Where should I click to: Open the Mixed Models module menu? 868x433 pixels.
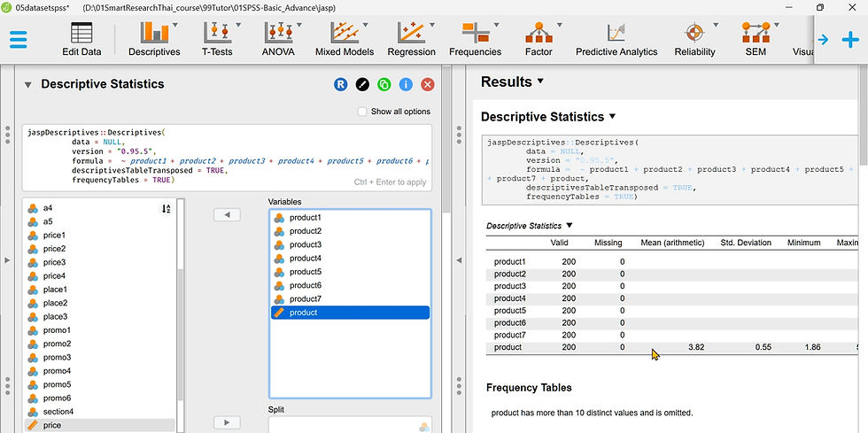point(345,39)
